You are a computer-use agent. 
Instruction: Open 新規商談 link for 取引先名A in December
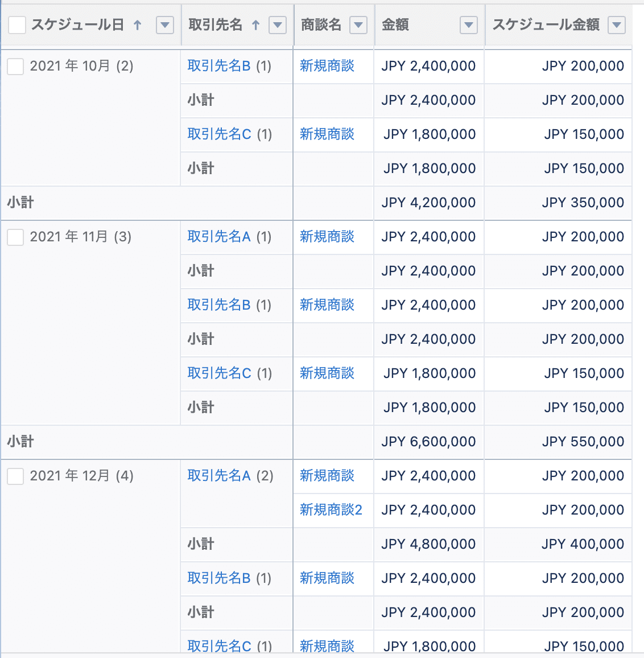(327, 476)
